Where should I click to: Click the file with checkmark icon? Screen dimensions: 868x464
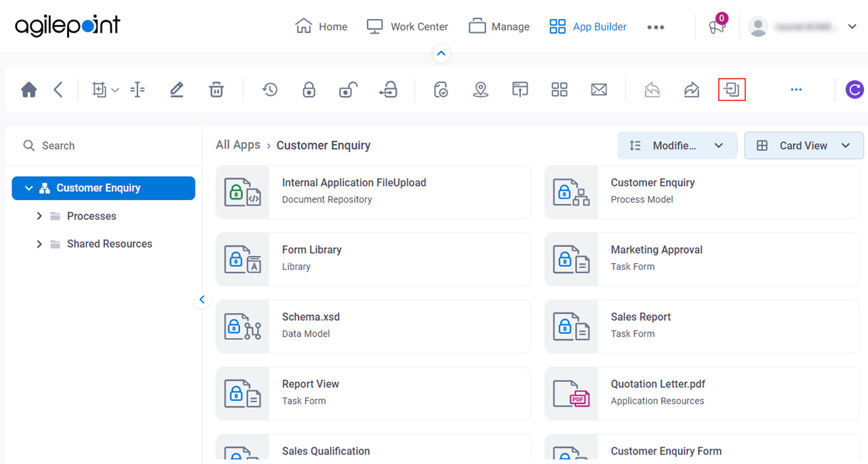[441, 90]
